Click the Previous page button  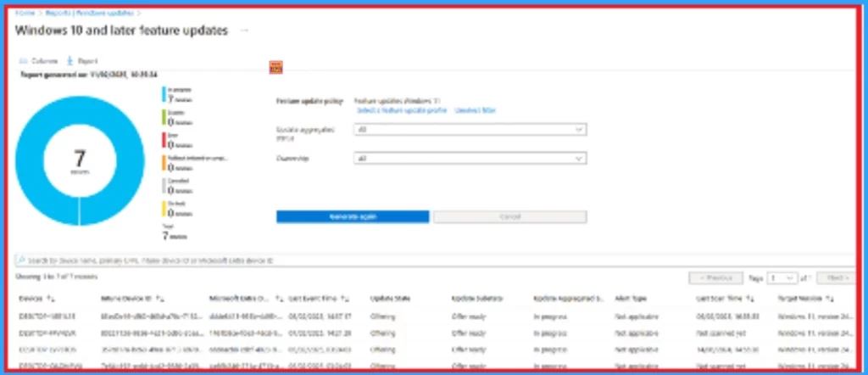tap(716, 277)
